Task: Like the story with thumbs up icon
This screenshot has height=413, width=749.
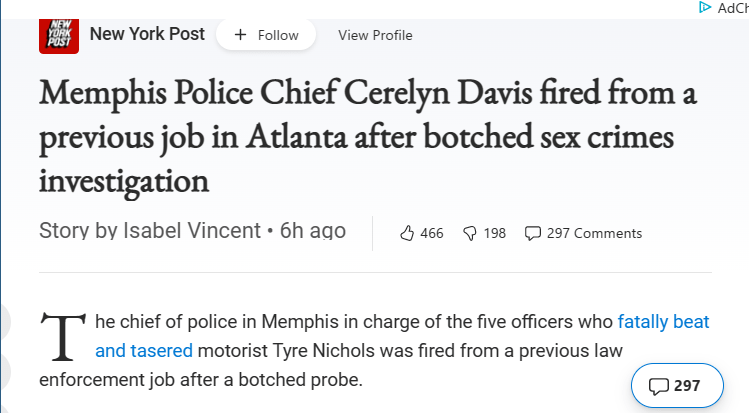Action: pos(407,233)
